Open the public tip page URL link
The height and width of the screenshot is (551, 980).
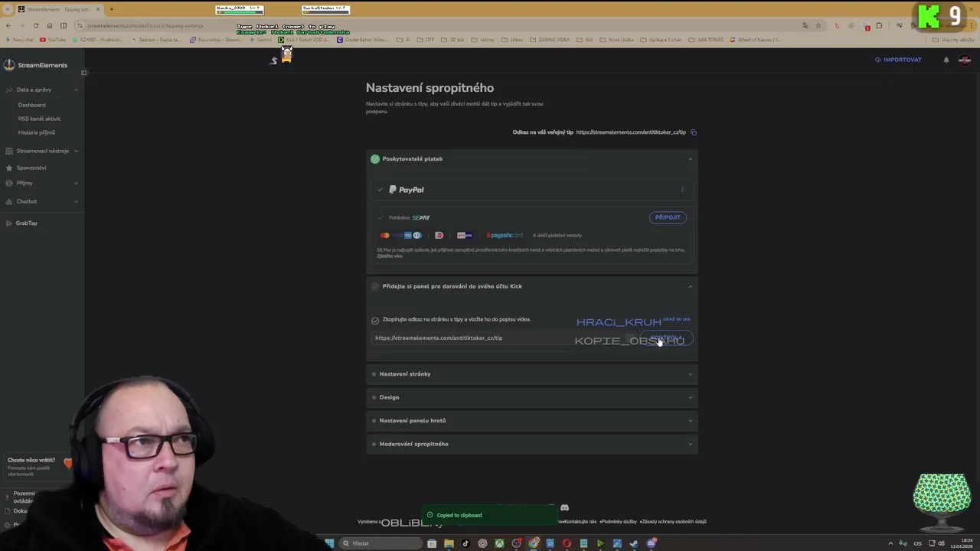coord(631,132)
